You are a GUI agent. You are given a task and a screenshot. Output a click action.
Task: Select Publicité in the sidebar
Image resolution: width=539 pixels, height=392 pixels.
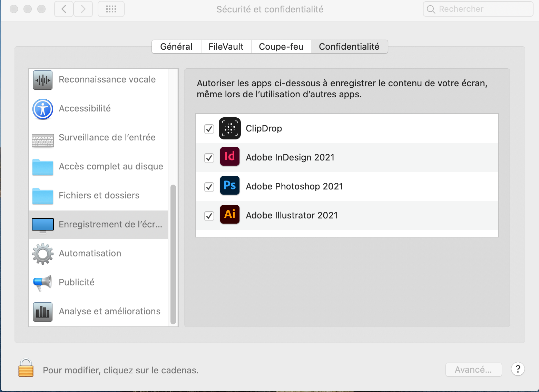(98, 283)
